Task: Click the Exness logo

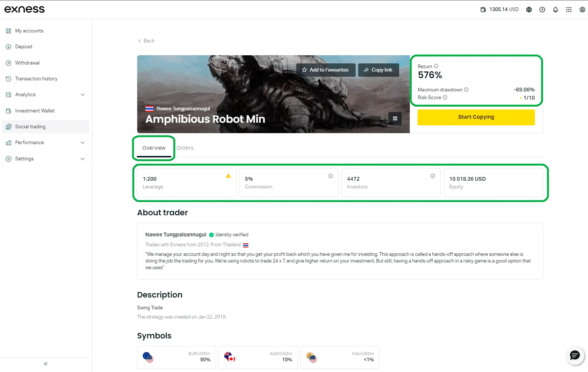Action: (x=24, y=9)
